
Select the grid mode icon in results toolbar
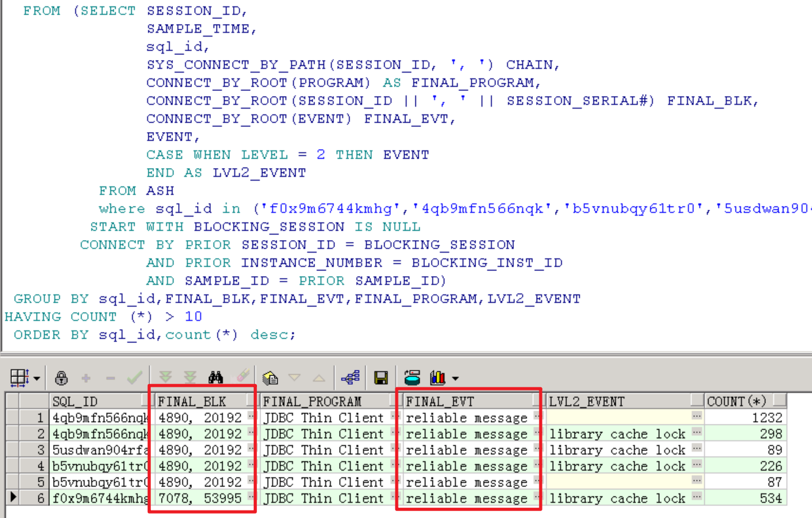pos(20,378)
